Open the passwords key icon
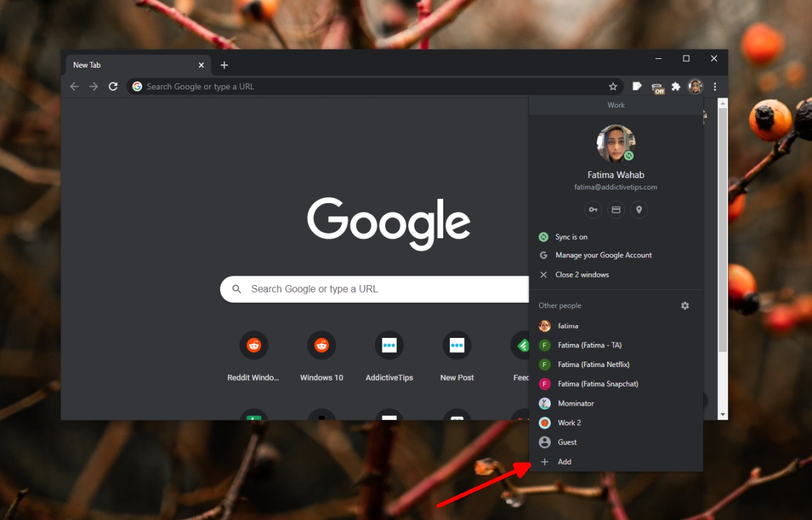The width and height of the screenshot is (812, 520). 593,210
